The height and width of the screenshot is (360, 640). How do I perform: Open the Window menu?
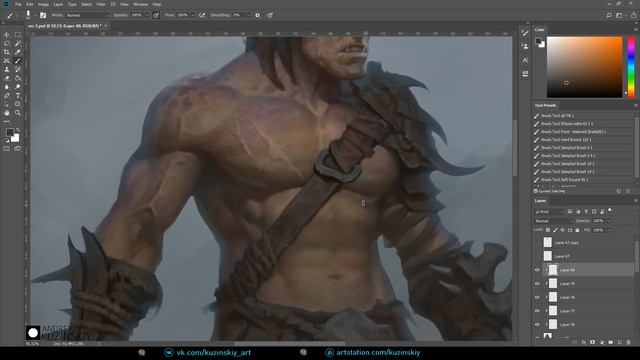pos(140,4)
